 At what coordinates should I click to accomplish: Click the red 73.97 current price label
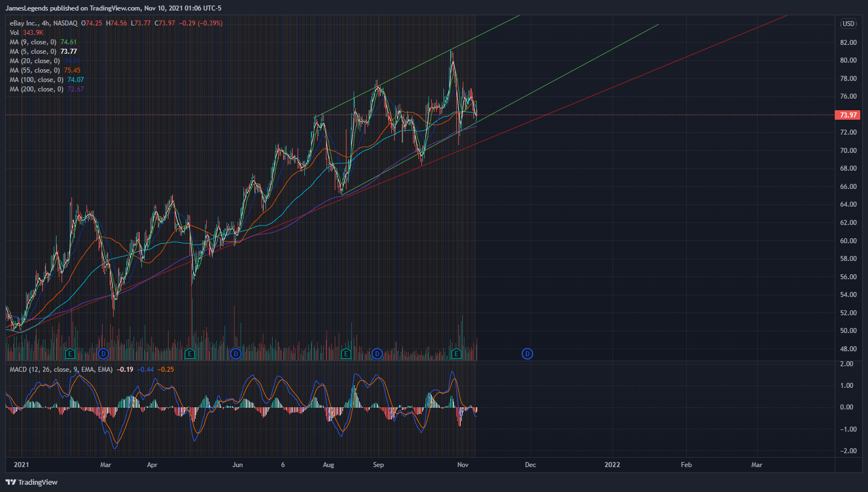(x=848, y=115)
